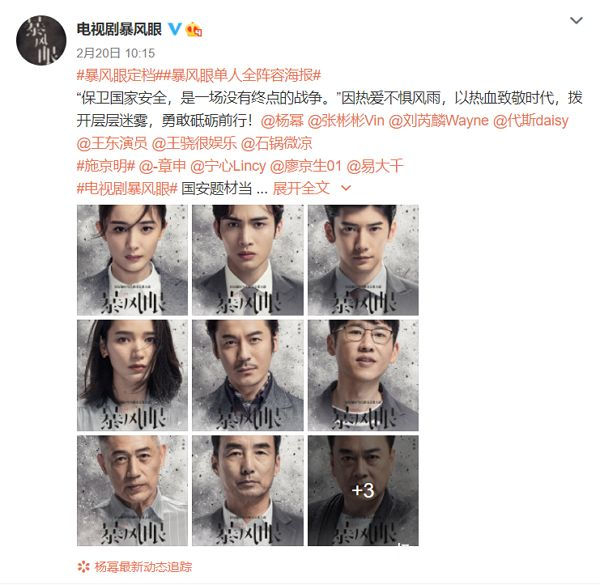Click the small arrow after 展开全文
Viewport: 600px width, 585px height.
(346, 188)
